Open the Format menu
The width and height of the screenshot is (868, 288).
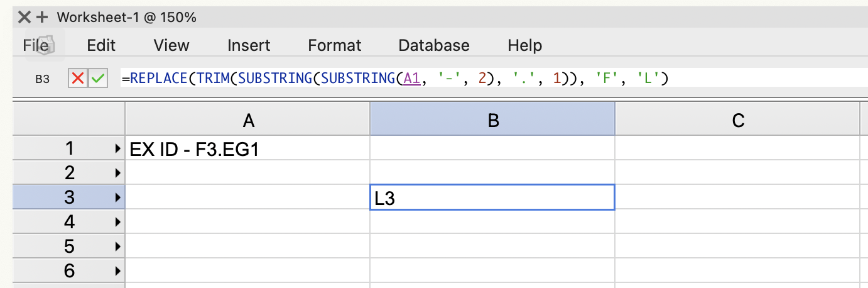coord(335,45)
